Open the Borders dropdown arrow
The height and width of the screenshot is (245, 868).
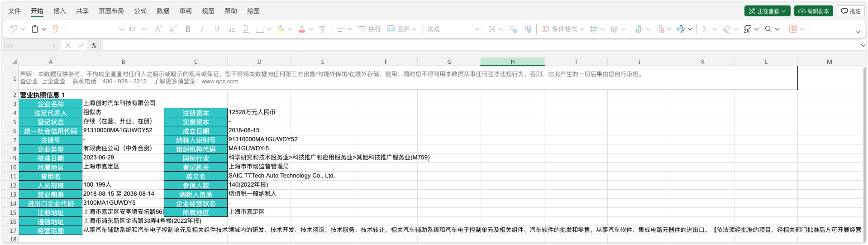(x=269, y=29)
